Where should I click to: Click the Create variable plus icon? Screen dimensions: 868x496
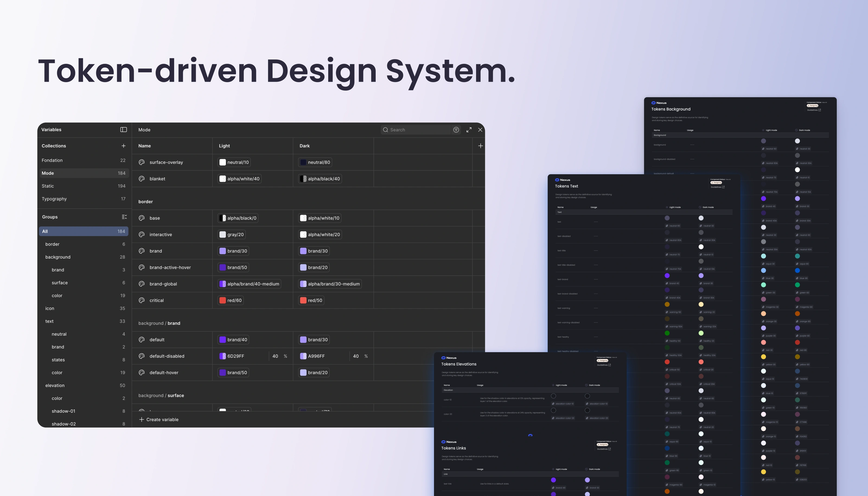pyautogui.click(x=142, y=419)
